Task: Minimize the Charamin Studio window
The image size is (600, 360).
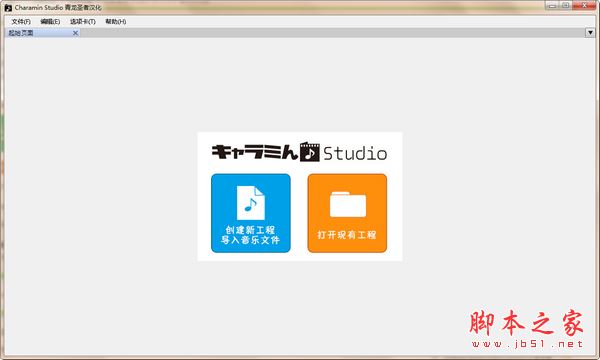Action: [x=552, y=5]
